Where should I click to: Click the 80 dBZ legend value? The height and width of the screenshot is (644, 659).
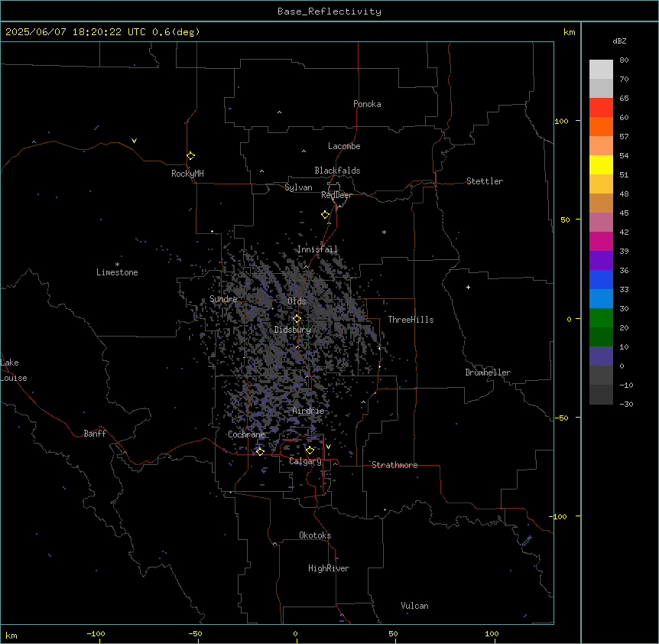[x=624, y=60]
